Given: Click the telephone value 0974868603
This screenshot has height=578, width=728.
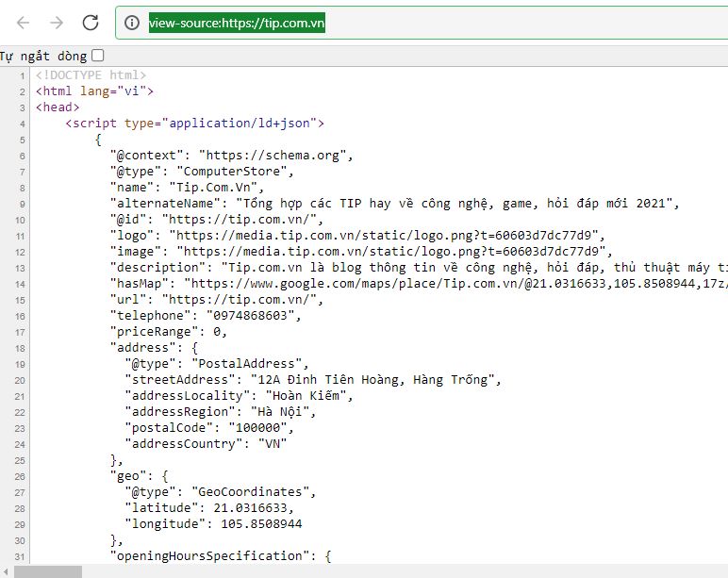Looking at the screenshot, I should pyautogui.click(x=250, y=315).
